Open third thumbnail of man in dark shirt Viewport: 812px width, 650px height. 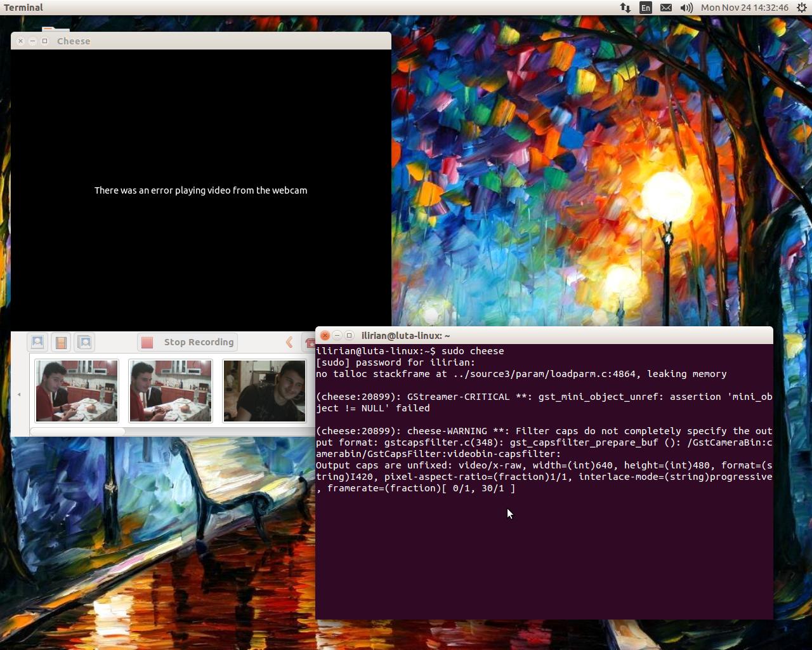coord(265,391)
